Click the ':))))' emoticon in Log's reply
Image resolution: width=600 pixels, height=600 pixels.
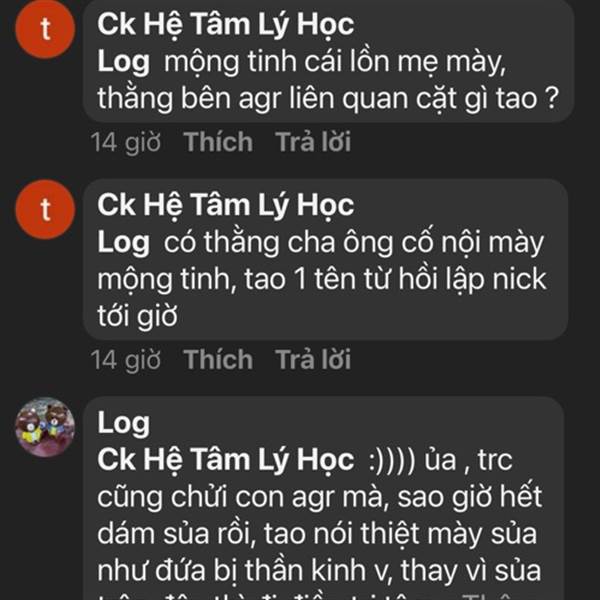click(x=393, y=460)
